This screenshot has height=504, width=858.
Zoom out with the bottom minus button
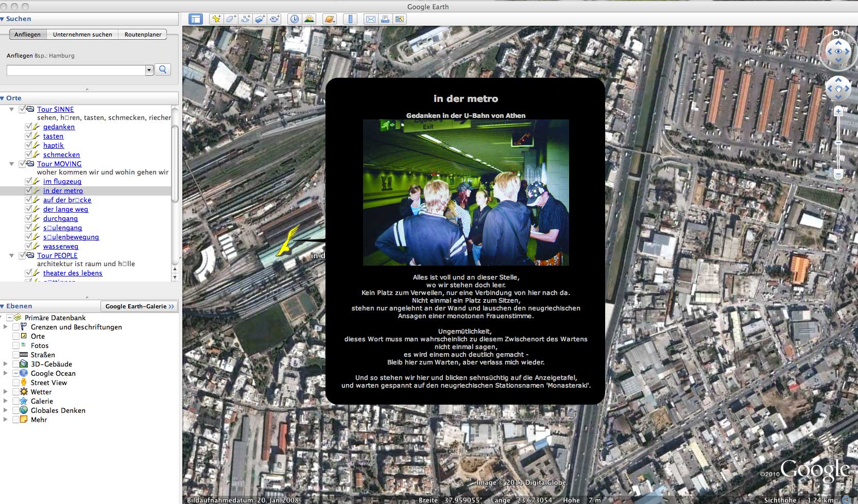(x=838, y=175)
